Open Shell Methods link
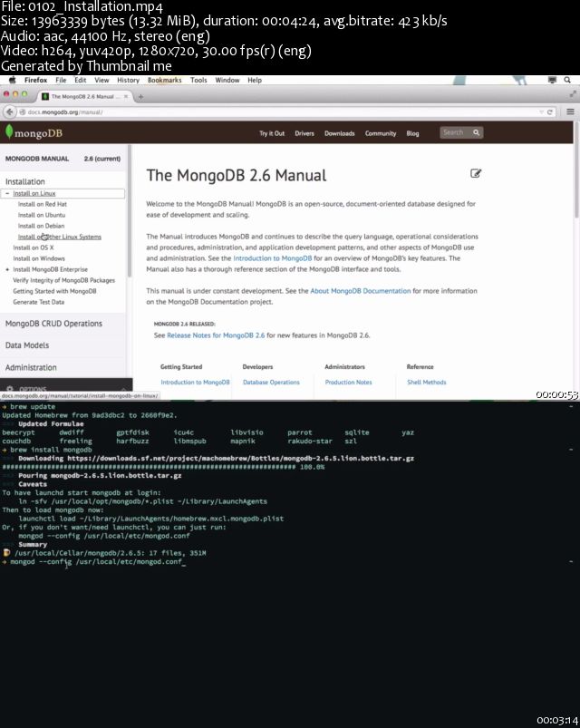 [x=427, y=382]
